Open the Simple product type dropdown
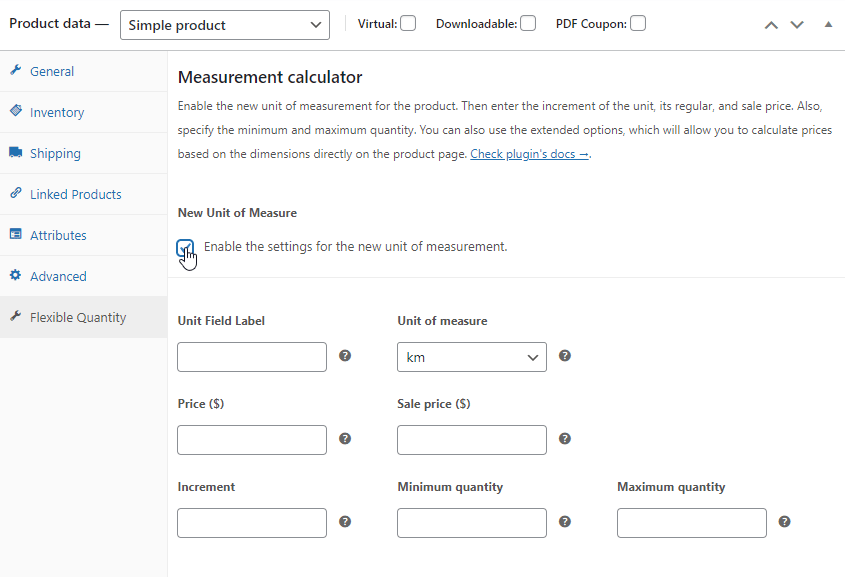Viewport: 845px width, 577px height. click(x=225, y=25)
